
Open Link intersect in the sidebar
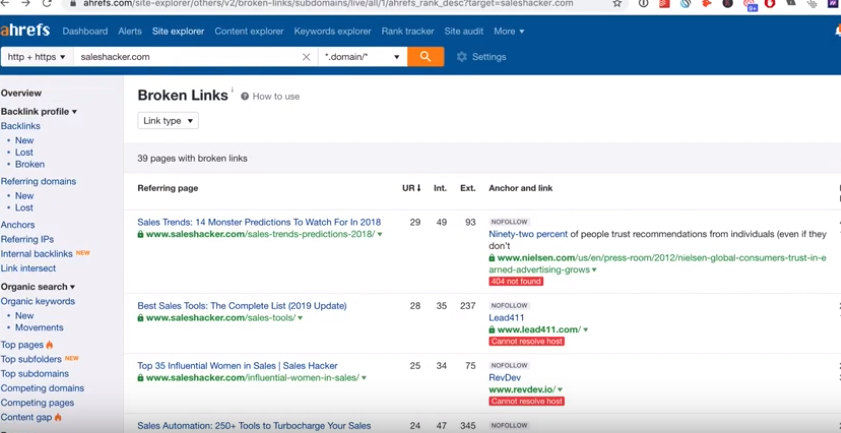point(28,268)
